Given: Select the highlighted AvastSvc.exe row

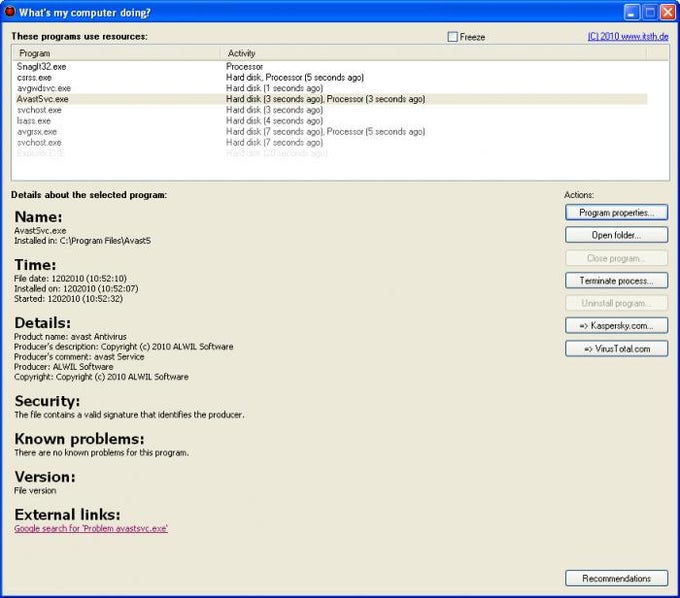Looking at the screenshot, I should 332,99.
